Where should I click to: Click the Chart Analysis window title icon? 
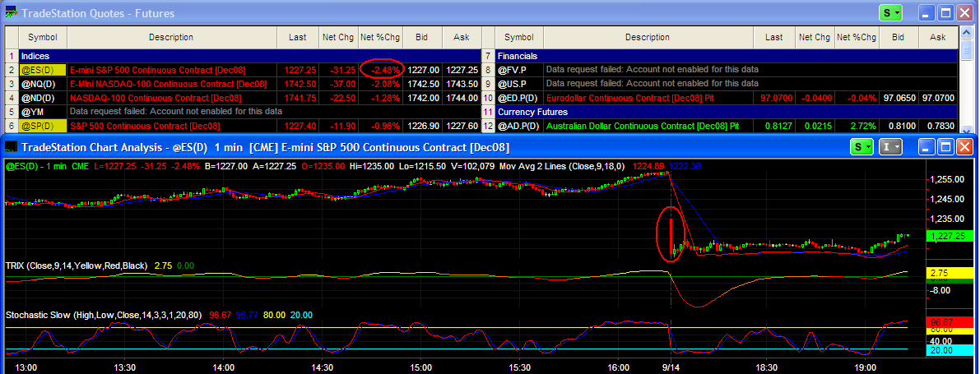pyautogui.click(x=11, y=147)
